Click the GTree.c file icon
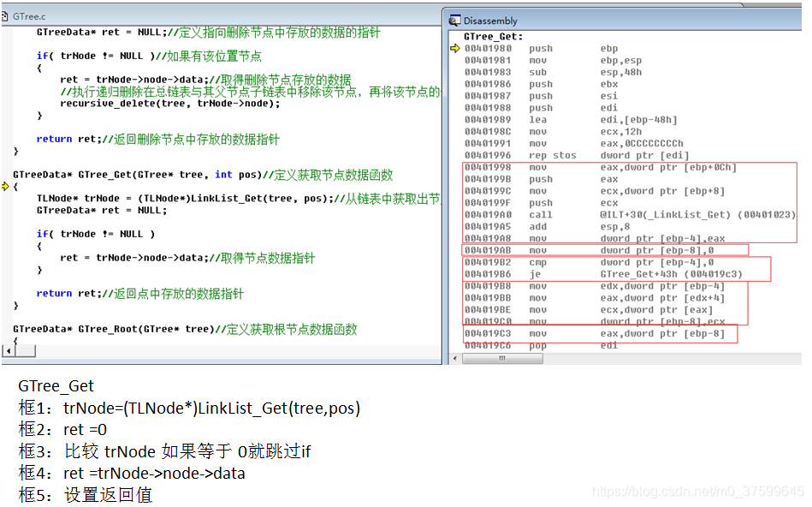Screen dimensions: 812x507 click(x=4, y=16)
